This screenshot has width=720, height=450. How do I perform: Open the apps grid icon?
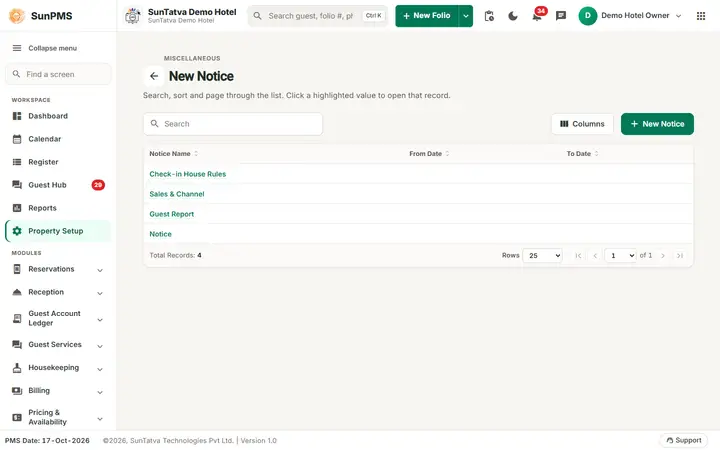click(x=701, y=16)
